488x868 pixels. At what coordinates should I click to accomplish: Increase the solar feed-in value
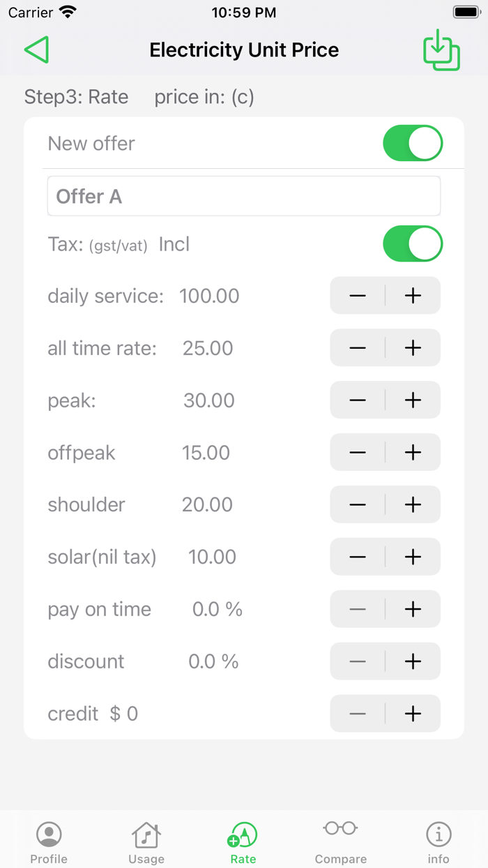tap(412, 557)
